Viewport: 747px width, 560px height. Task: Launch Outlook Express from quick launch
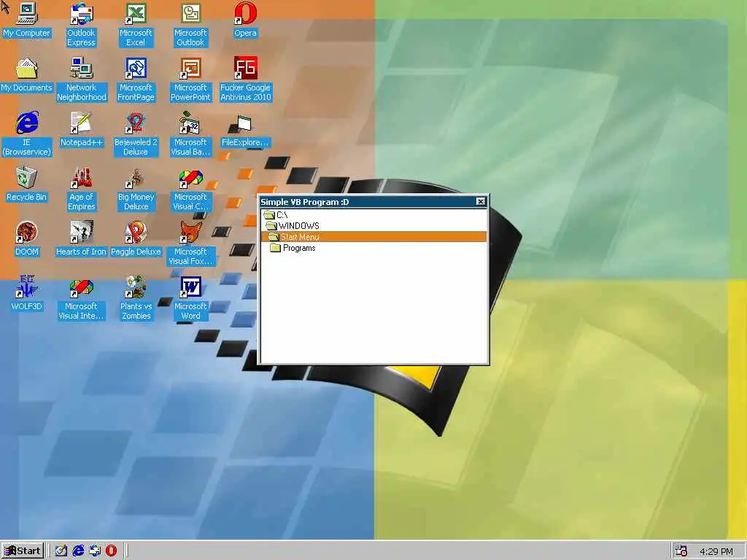[x=95, y=551]
